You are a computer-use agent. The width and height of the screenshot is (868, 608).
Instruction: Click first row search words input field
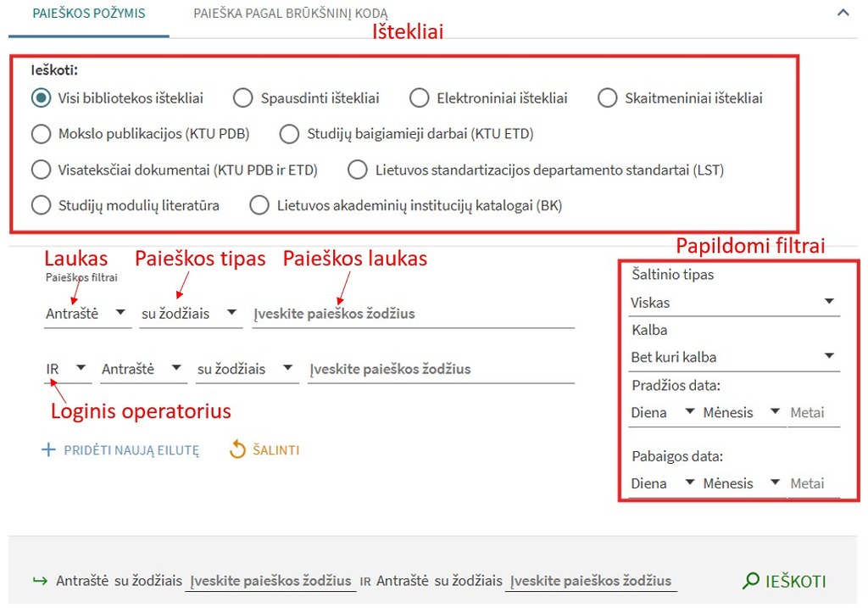[x=414, y=314]
